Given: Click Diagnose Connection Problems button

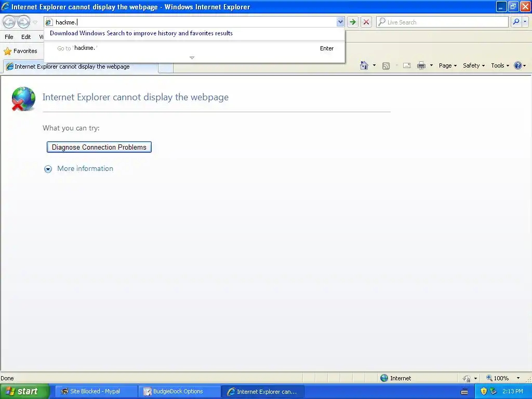Looking at the screenshot, I should pyautogui.click(x=99, y=147).
